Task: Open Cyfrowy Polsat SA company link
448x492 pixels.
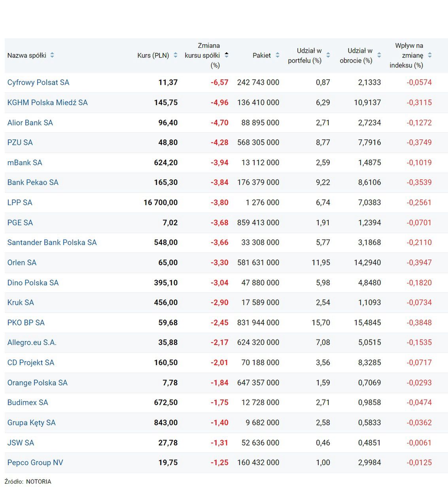Action: [38, 83]
